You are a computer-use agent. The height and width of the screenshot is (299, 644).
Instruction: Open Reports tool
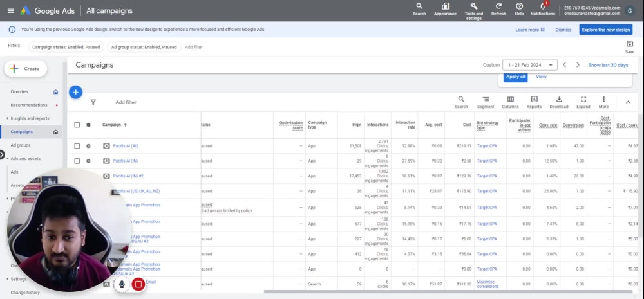(534, 102)
